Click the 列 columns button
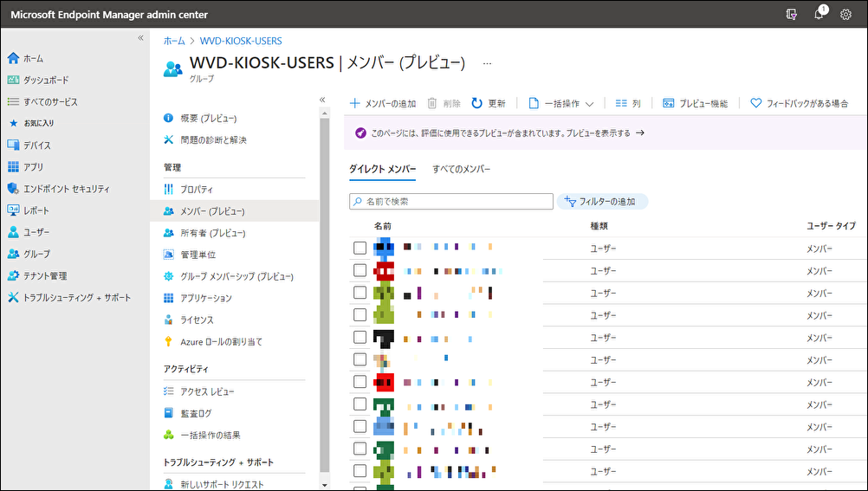This screenshot has height=491, width=868. [628, 104]
